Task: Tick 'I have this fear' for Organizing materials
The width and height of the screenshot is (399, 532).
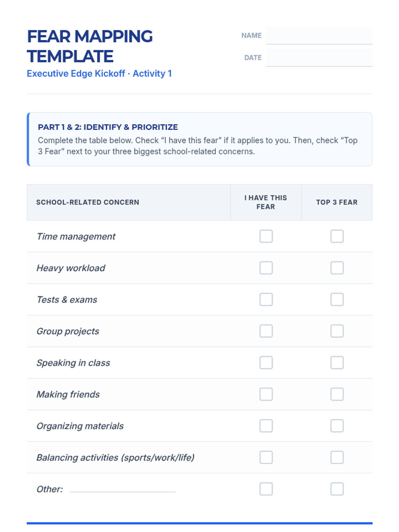Action: click(266, 426)
